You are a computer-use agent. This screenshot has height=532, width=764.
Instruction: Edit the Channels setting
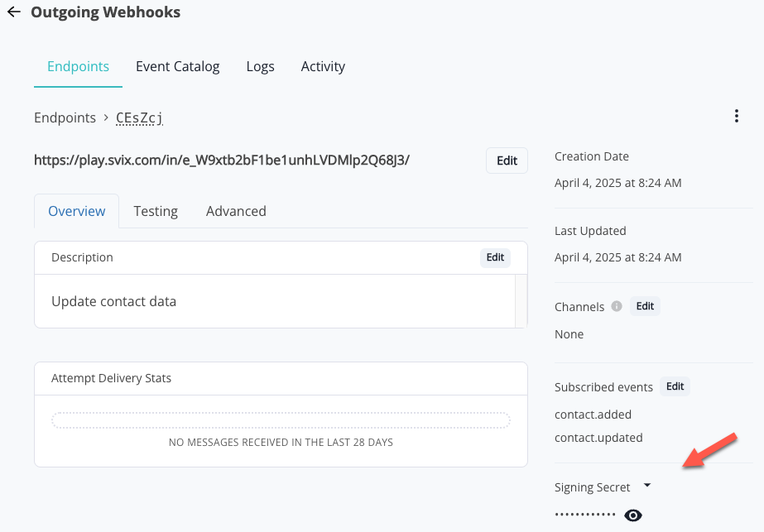[x=645, y=306]
